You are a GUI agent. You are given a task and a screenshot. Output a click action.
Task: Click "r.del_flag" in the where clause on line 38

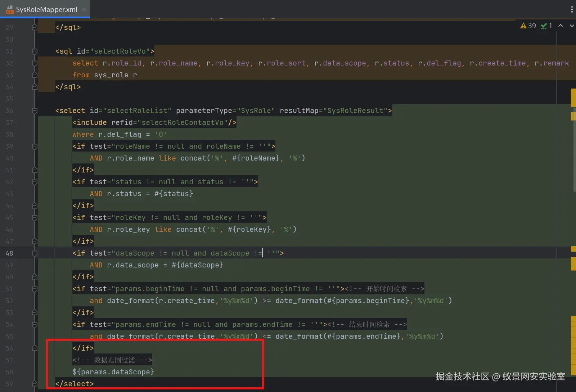[120, 135]
